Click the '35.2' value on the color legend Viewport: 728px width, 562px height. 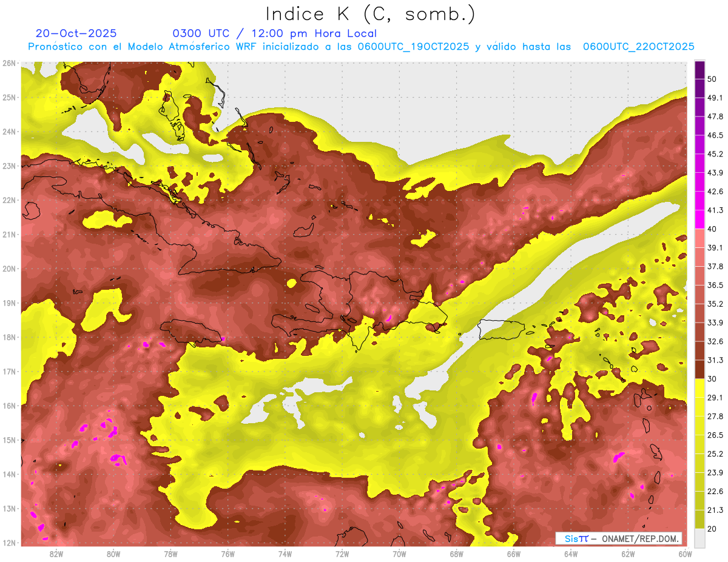coord(715,304)
